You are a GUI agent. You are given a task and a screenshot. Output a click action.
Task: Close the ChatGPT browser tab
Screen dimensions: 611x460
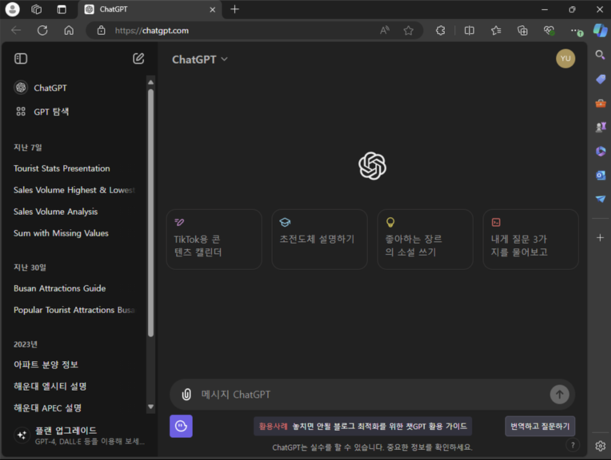212,10
